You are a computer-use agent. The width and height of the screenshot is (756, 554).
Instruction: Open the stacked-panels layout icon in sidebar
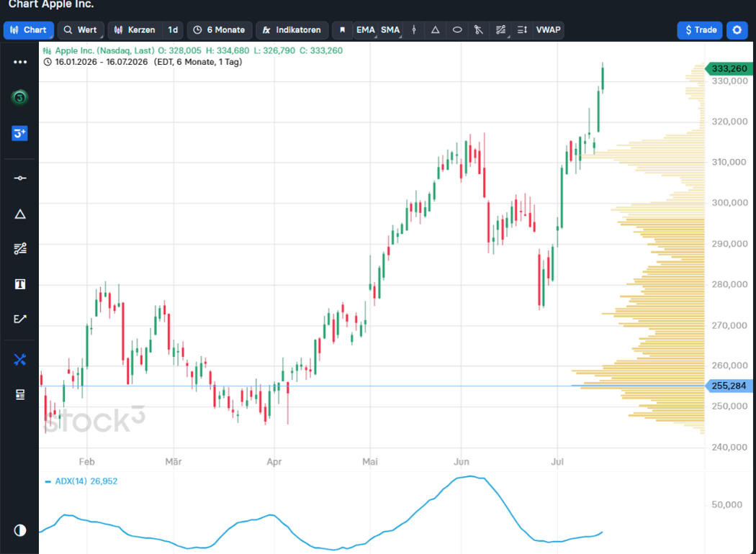19,394
